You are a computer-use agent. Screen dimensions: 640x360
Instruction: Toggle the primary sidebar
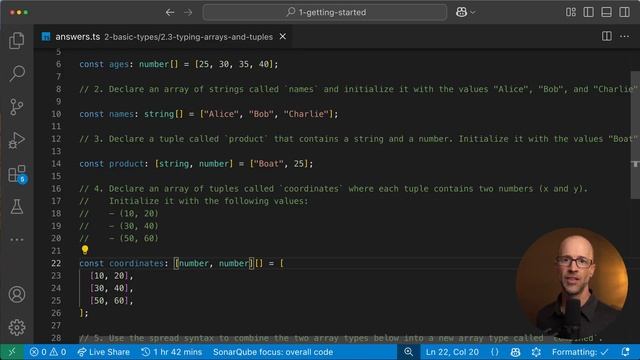(x=589, y=12)
